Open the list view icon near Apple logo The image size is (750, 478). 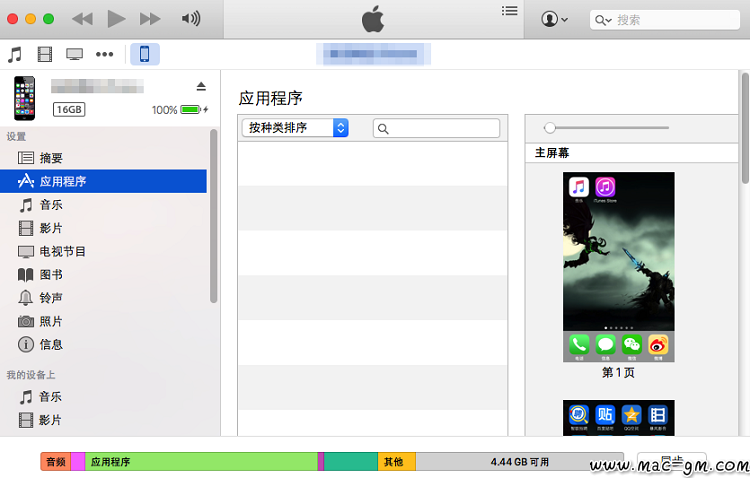(509, 11)
